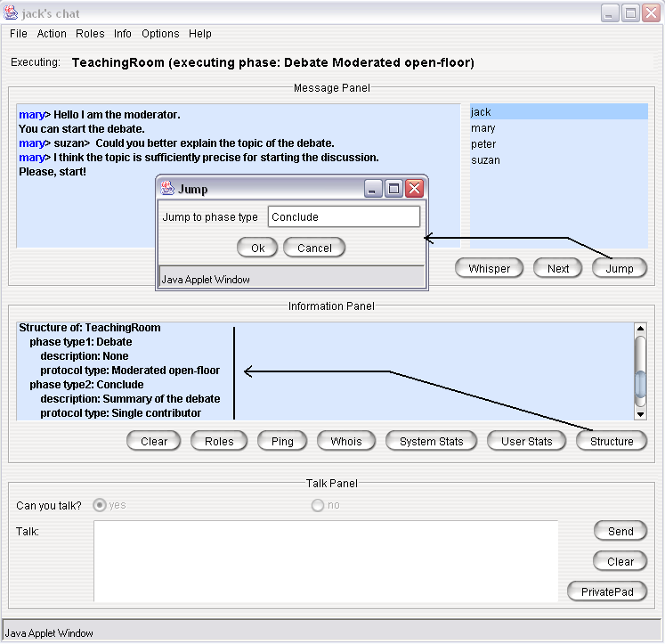
Task: Cancel the Jump dialog
Action: point(314,248)
